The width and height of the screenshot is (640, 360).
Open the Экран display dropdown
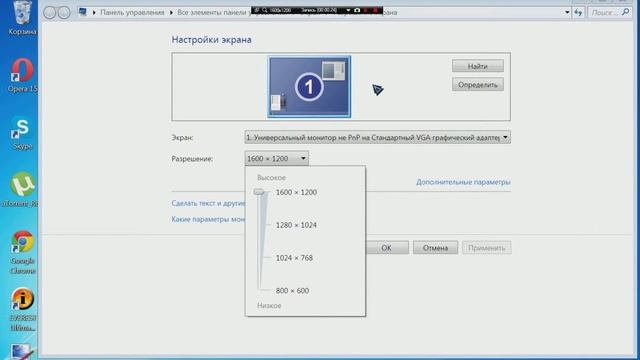point(378,138)
